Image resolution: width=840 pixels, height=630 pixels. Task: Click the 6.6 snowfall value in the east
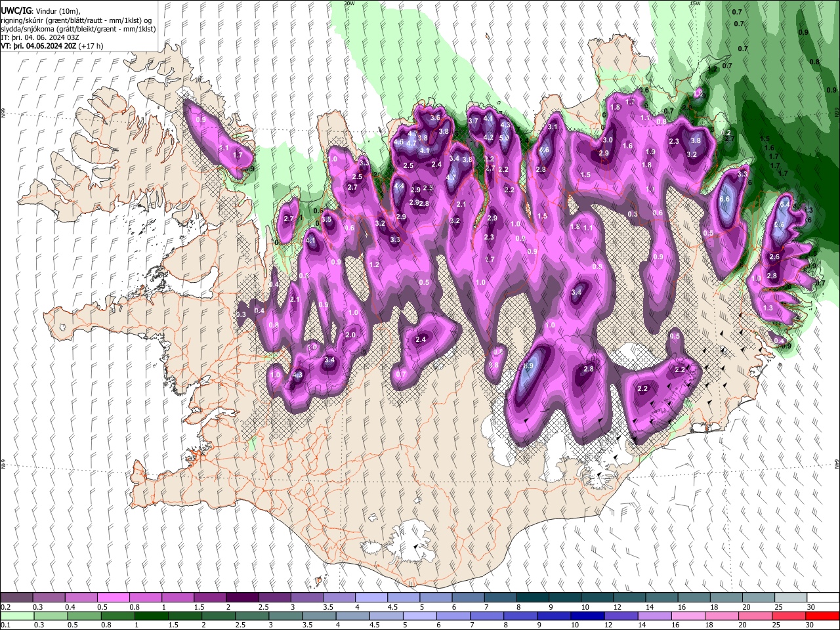[725, 199]
